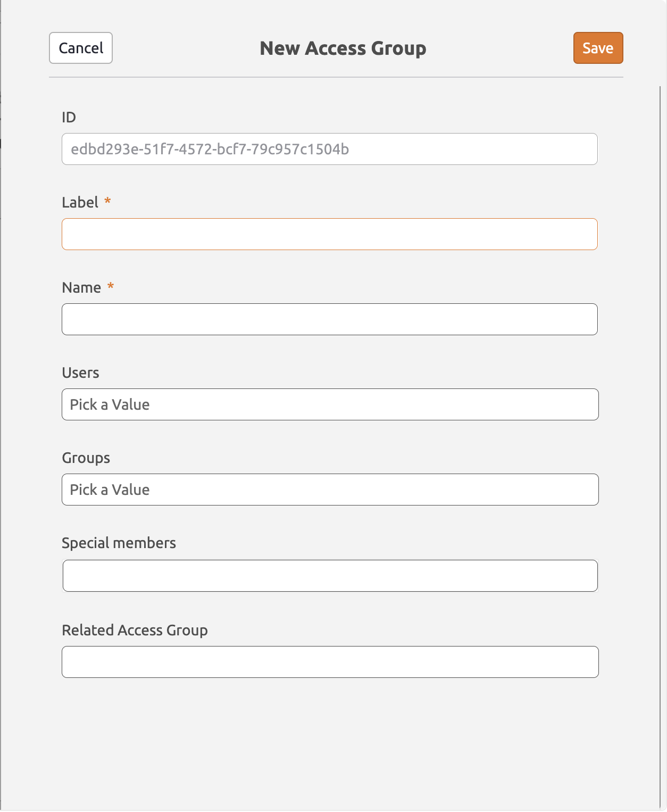Click the Special members label text
The height and width of the screenshot is (812, 667).
click(x=119, y=543)
